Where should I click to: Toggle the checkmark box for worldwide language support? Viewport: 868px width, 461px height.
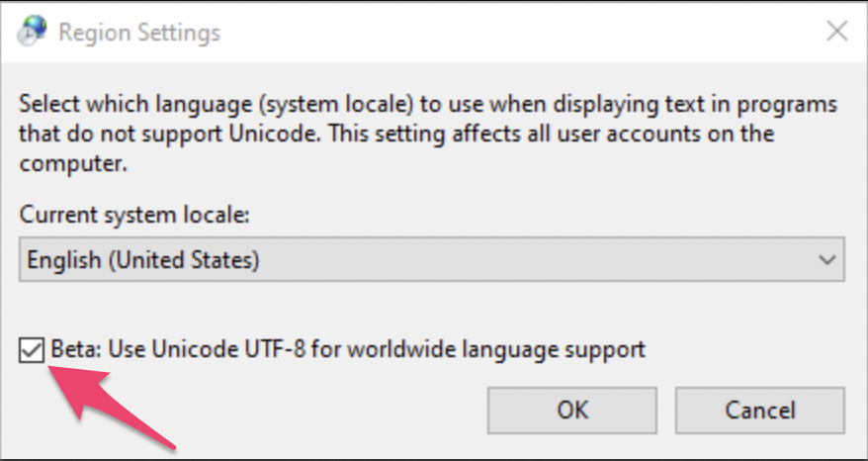pyautogui.click(x=33, y=349)
